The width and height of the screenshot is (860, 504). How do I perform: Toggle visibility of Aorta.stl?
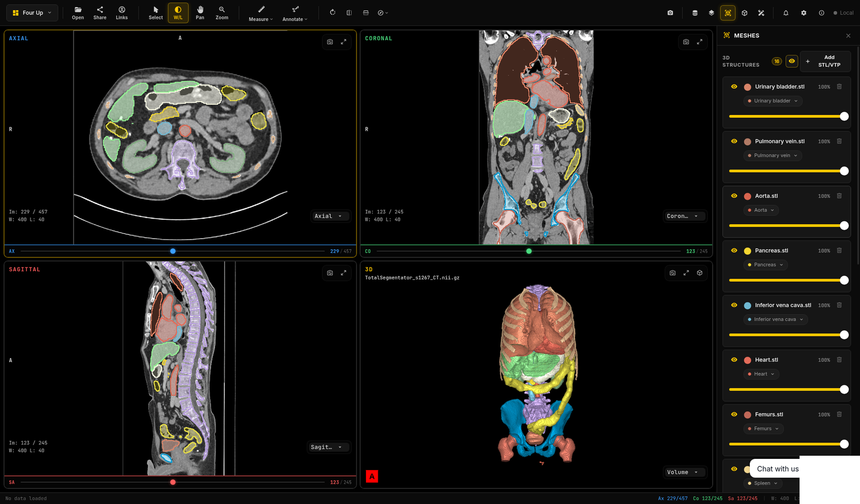(734, 196)
